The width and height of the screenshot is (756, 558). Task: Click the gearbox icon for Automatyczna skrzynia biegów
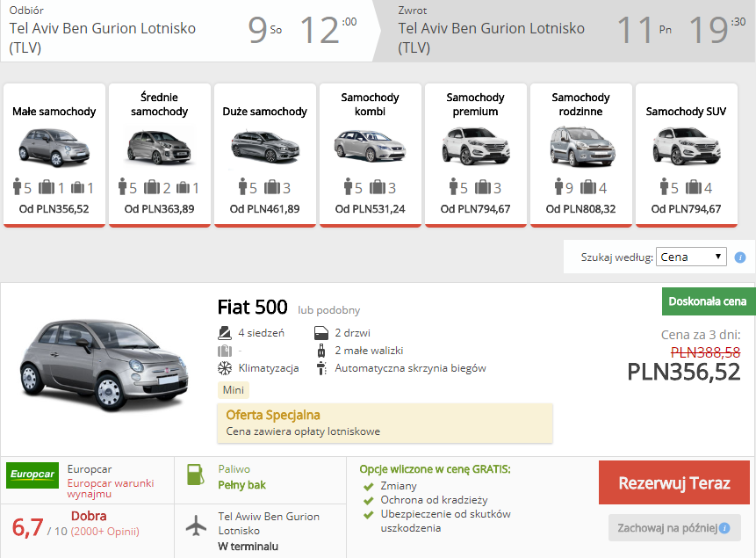tap(320, 368)
